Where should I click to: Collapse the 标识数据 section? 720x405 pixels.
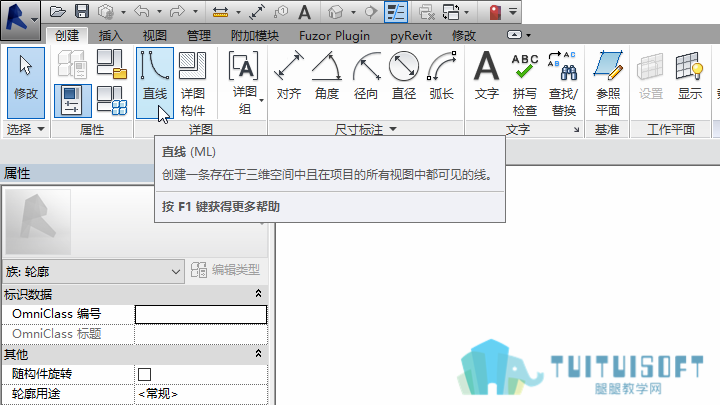[258, 293]
